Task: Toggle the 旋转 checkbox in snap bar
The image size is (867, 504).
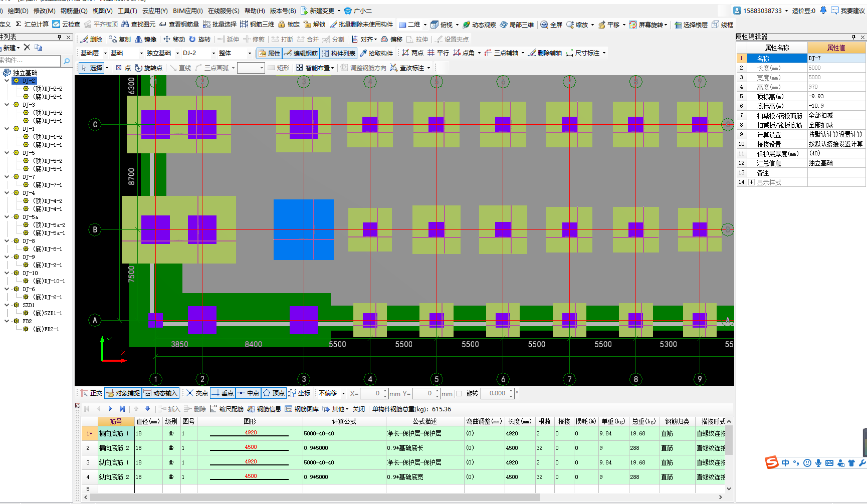Action: [460, 393]
